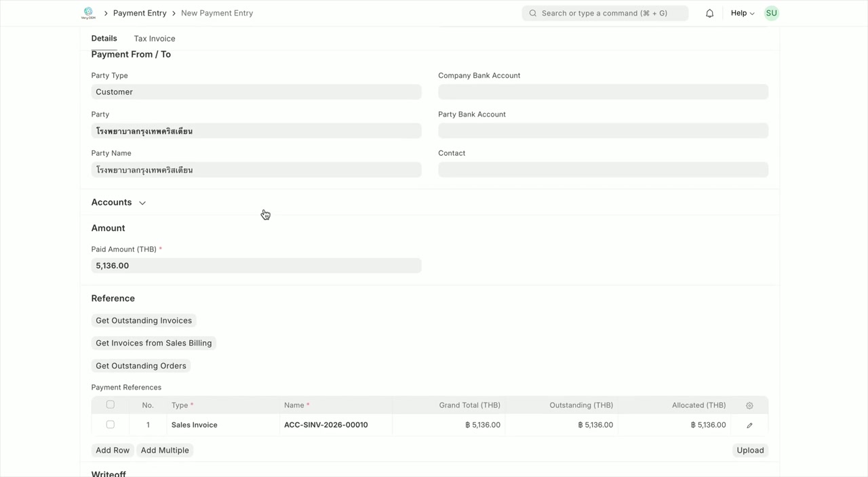Add a new row to Payment References
868x477 pixels.
[x=113, y=450]
